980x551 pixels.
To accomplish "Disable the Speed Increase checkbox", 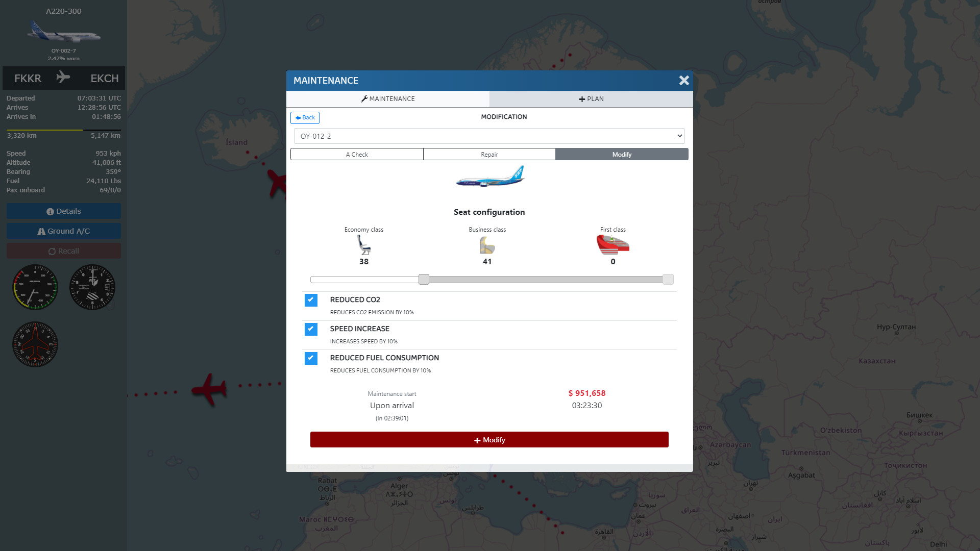I will click(310, 329).
